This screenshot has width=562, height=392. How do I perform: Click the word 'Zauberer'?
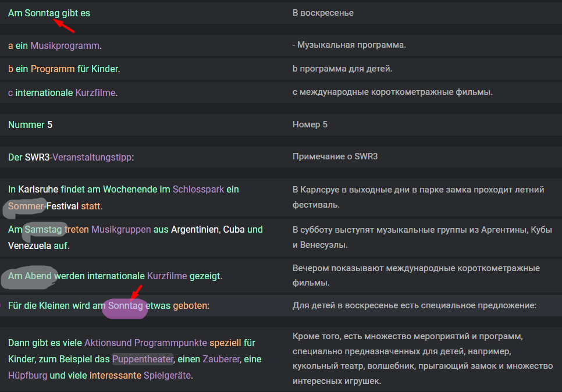click(221, 359)
